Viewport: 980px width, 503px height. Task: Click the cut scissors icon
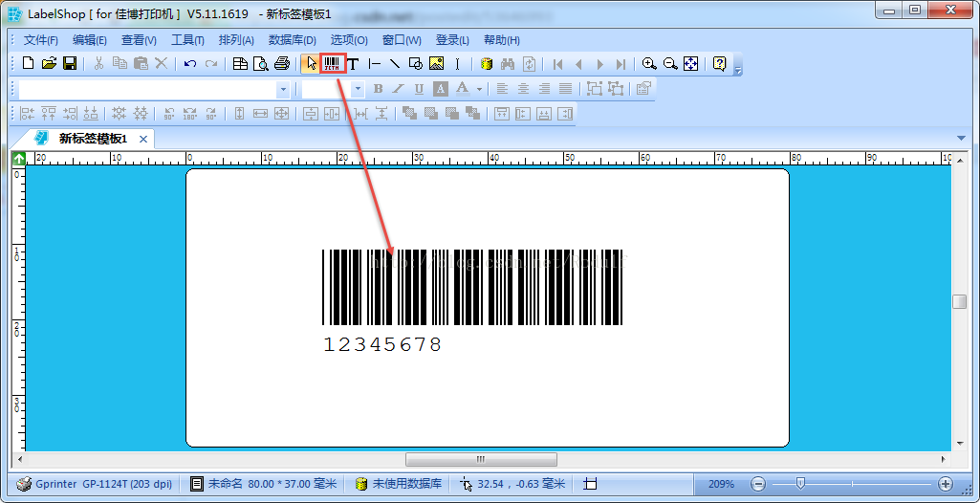coord(98,63)
